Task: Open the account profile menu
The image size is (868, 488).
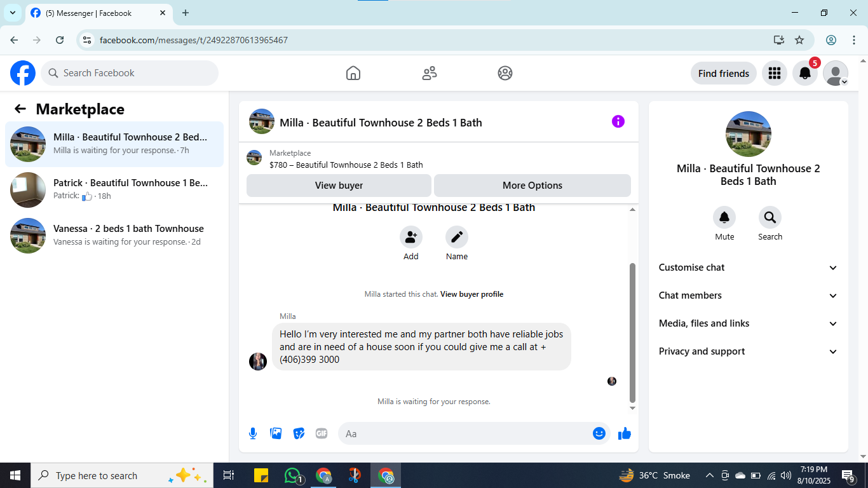Action: pyautogui.click(x=836, y=73)
